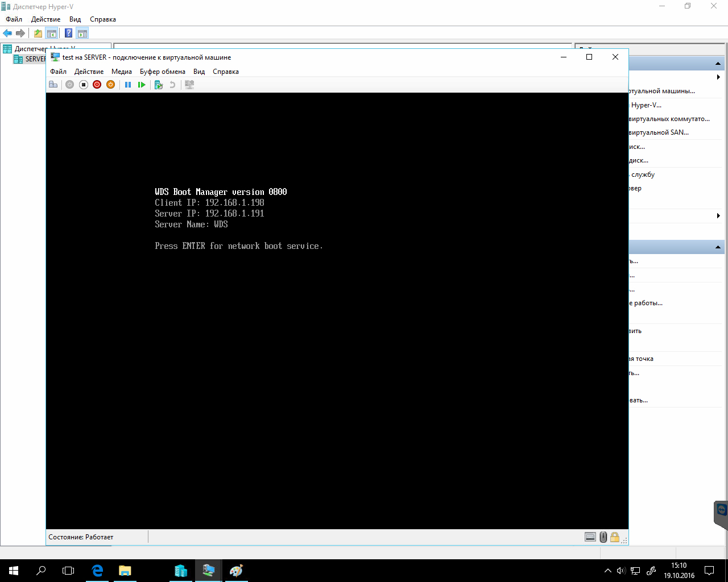The width and height of the screenshot is (728, 582).
Task: Reset the VM with the green play icon
Action: tap(142, 85)
